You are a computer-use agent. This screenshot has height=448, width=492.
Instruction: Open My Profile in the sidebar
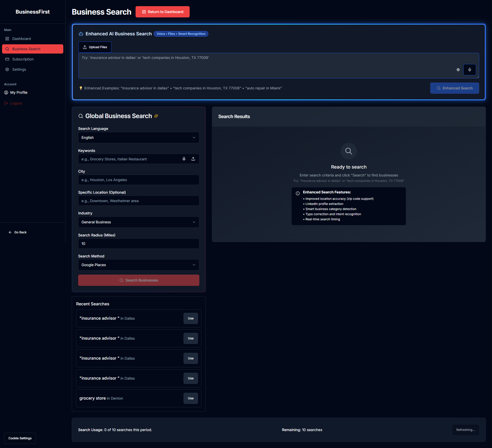[16, 92]
